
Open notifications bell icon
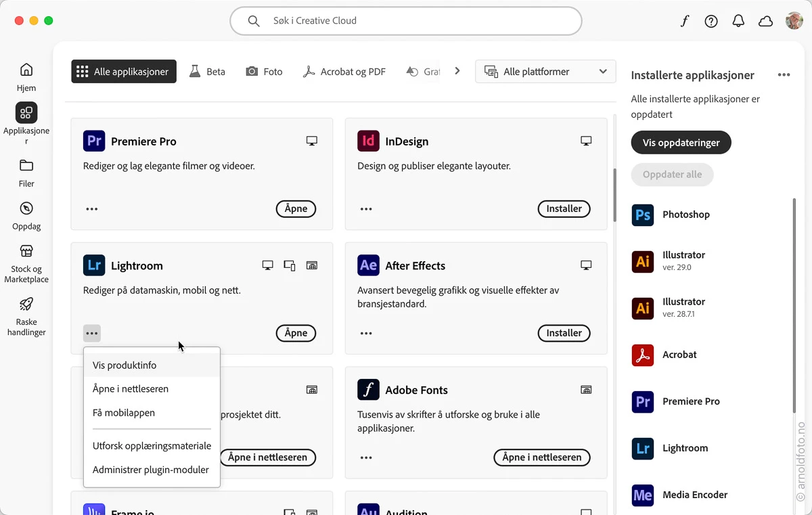(738, 21)
